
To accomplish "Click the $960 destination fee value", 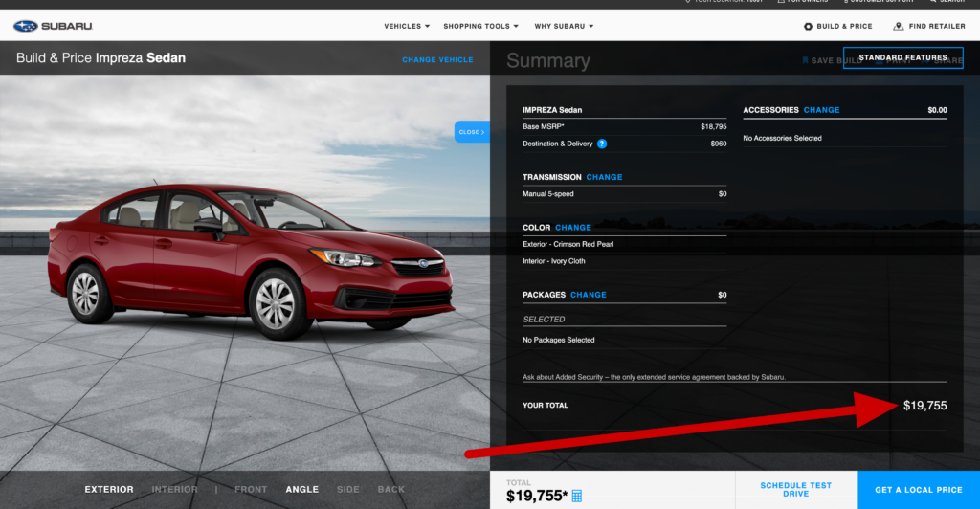I will 719,144.
